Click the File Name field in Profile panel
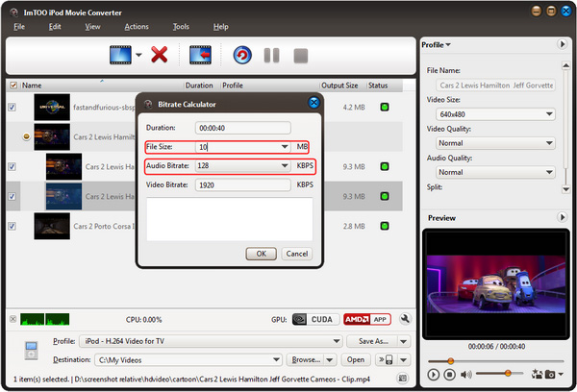Image resolution: width=577 pixels, height=392 pixels. (495, 86)
